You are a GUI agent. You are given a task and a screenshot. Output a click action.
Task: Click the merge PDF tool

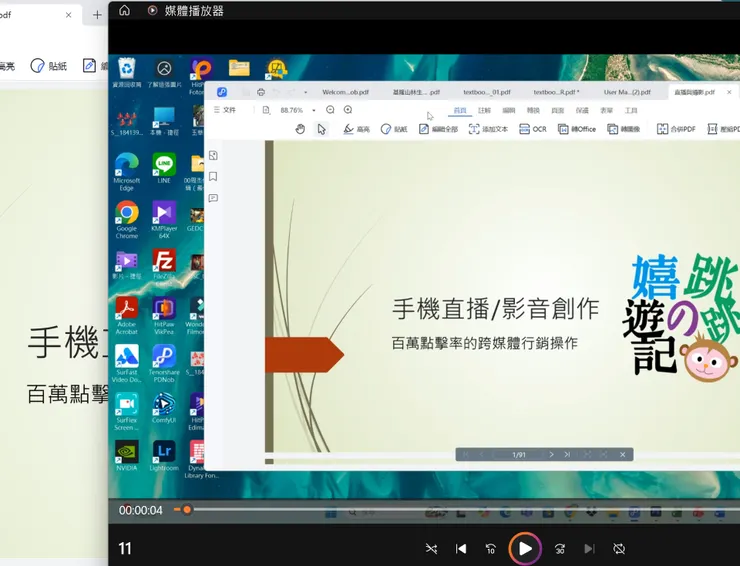[676, 129]
